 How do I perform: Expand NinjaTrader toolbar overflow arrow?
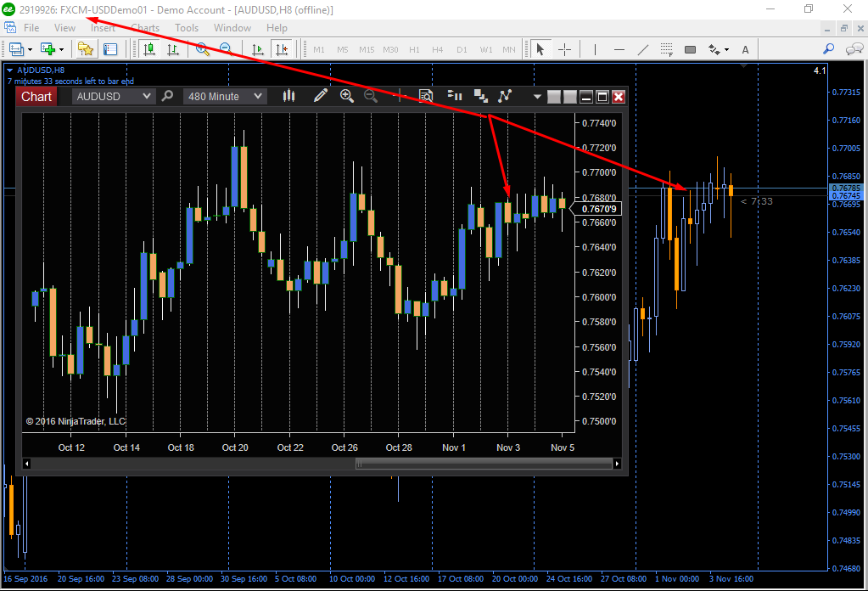tap(537, 97)
